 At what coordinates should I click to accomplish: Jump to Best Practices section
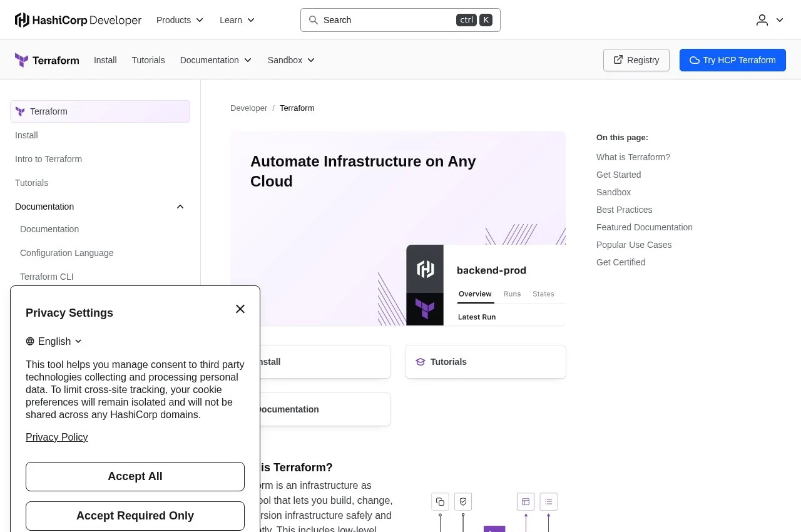click(625, 210)
